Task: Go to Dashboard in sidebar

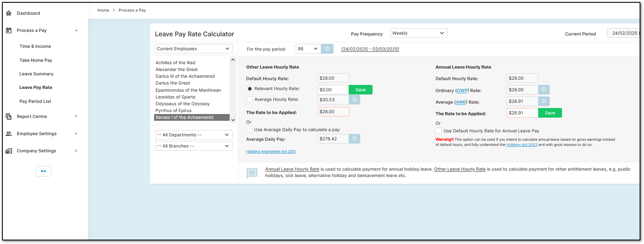Action: 28,13
